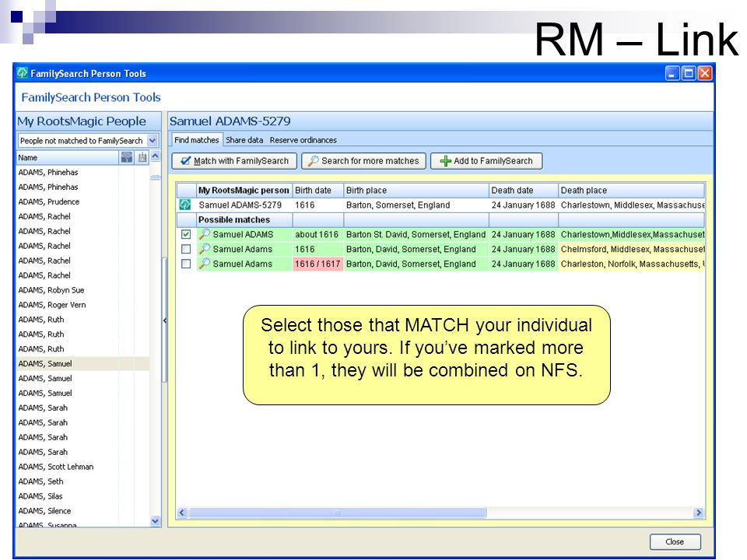Switch to the Find matches tab
This screenshot has height=560, width=747.
tap(196, 140)
